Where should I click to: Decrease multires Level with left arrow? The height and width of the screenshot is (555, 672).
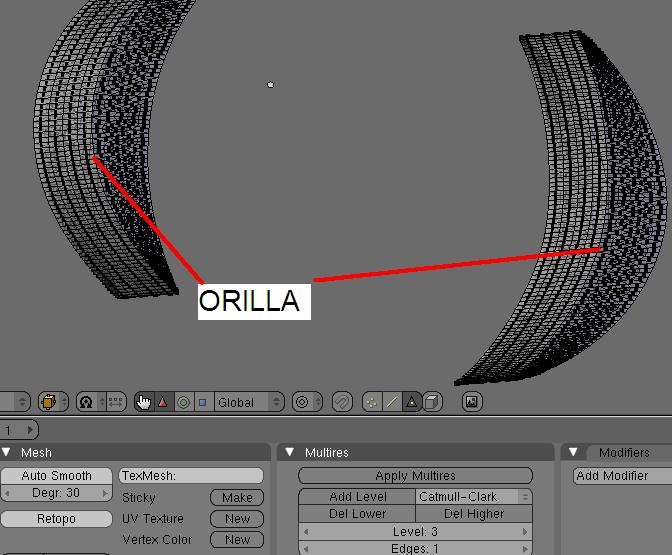[x=306, y=532]
